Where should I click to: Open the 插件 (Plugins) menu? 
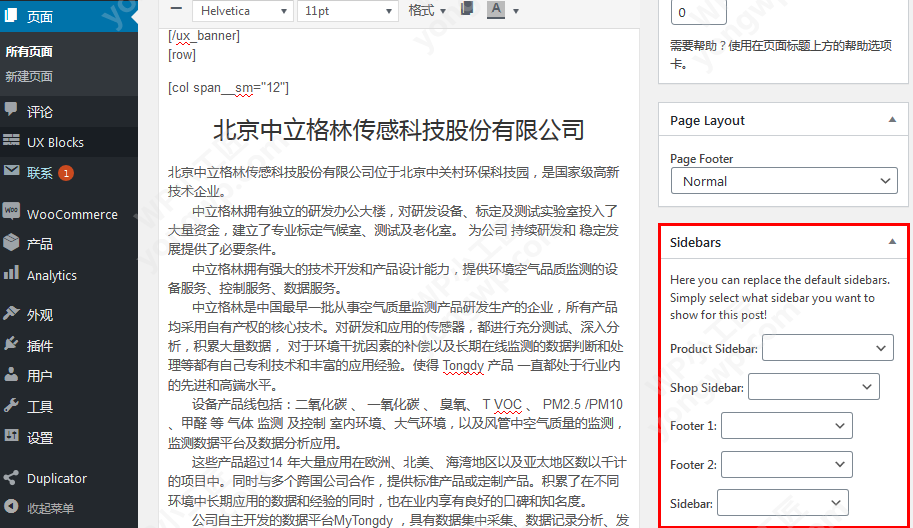(x=40, y=345)
